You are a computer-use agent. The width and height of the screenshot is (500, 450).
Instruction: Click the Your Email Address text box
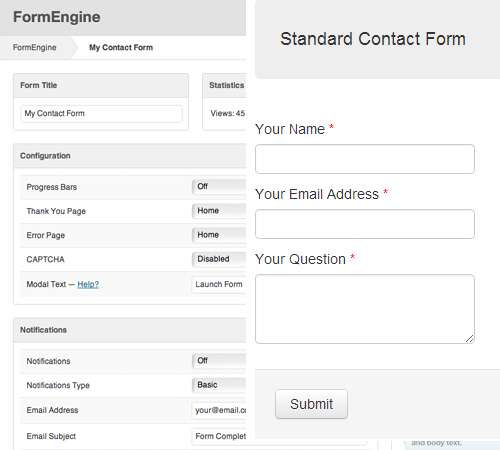pos(365,224)
